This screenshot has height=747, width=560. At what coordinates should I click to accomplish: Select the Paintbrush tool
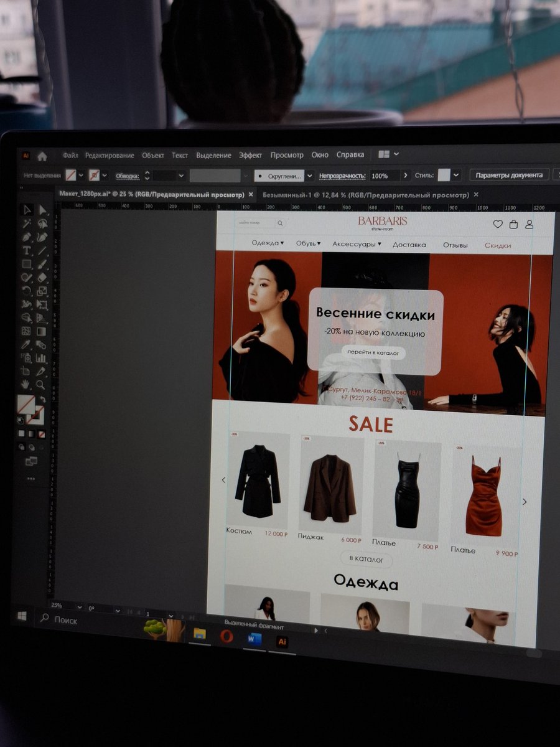click(42, 264)
